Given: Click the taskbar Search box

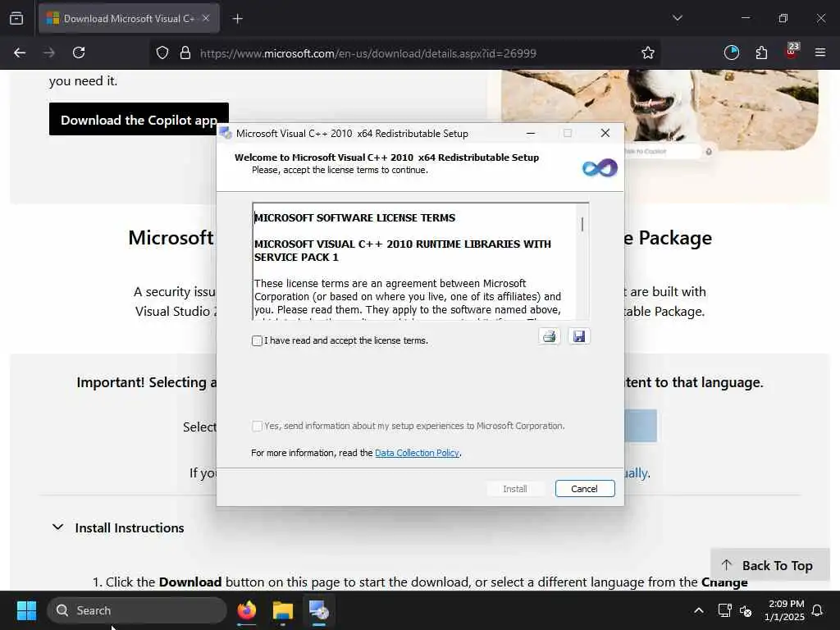Looking at the screenshot, I should 137,610.
